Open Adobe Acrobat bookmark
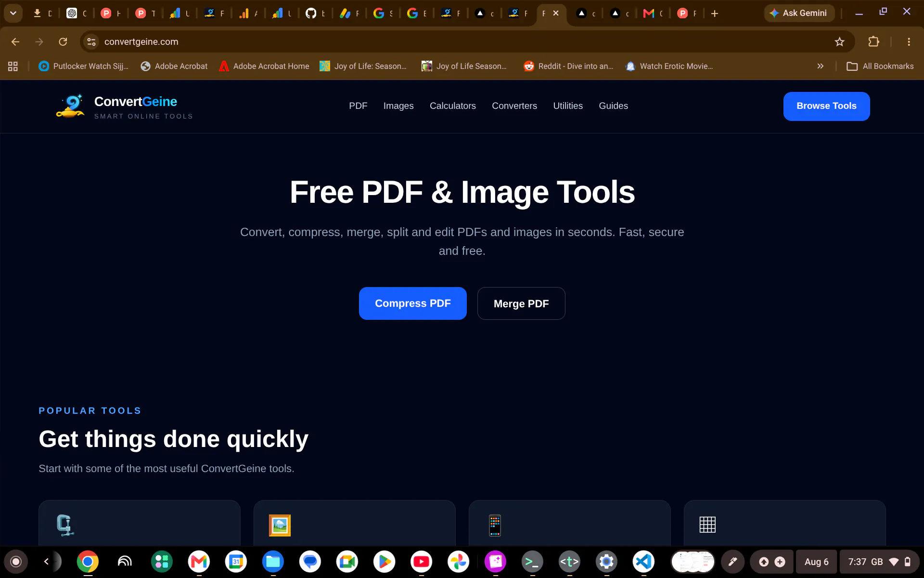924x578 pixels. point(174,66)
